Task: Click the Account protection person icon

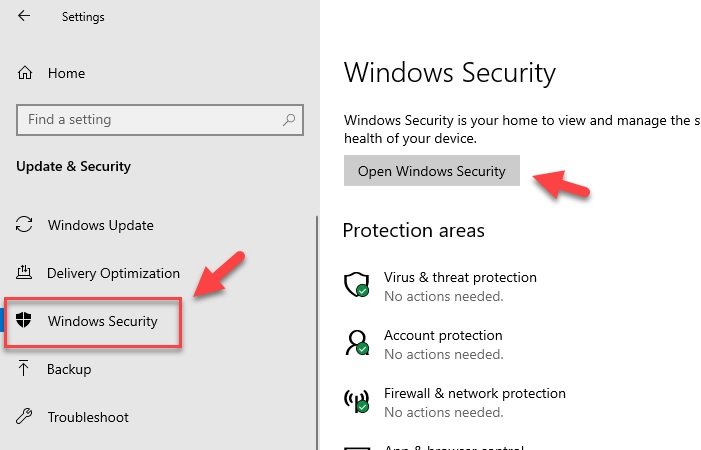Action: tap(357, 343)
